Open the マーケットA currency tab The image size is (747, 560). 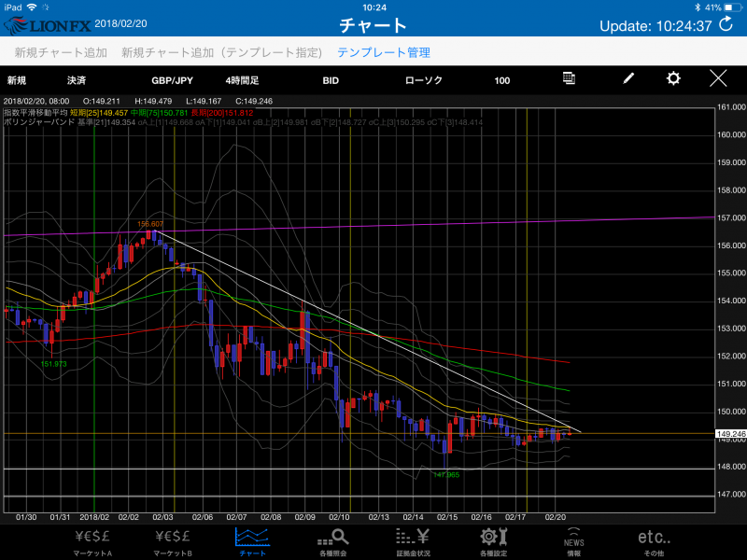coord(92,540)
